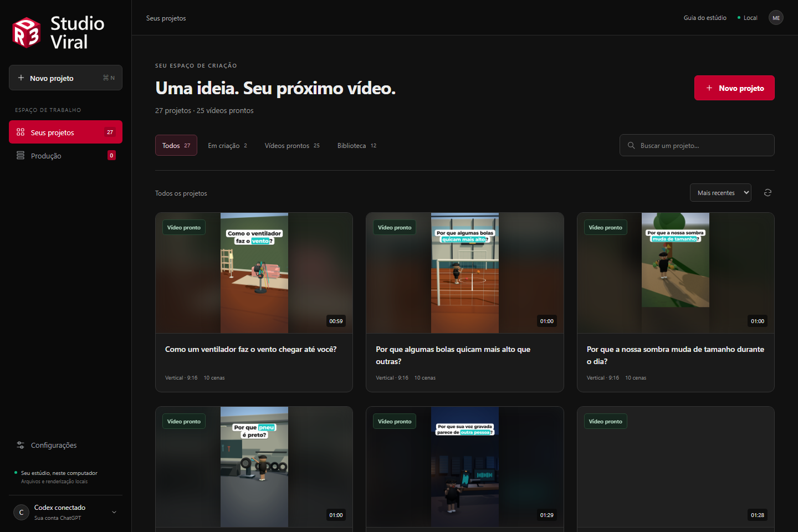Click the Seus projetos breadcrumb
Screen dimensions: 798x532
click(x=166, y=18)
